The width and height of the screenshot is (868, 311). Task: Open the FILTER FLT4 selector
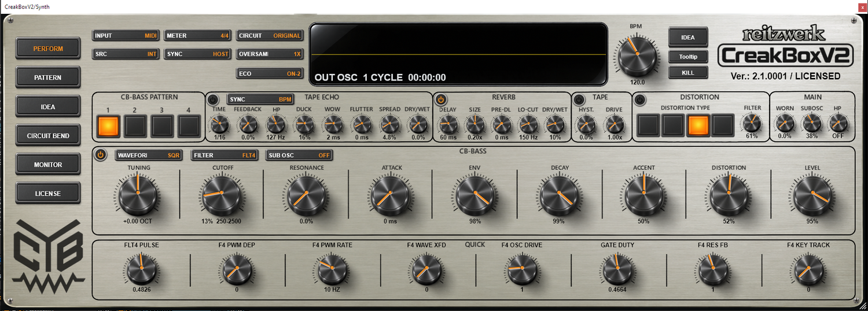pyautogui.click(x=225, y=155)
